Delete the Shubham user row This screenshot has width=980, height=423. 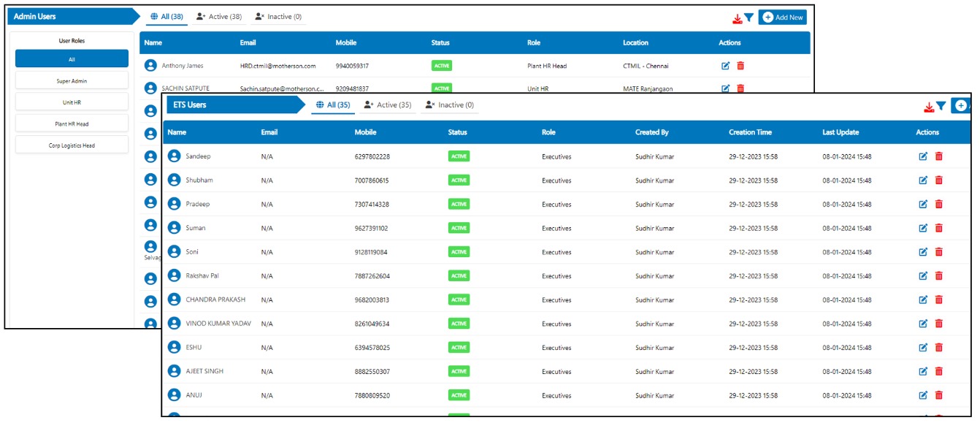click(x=939, y=180)
